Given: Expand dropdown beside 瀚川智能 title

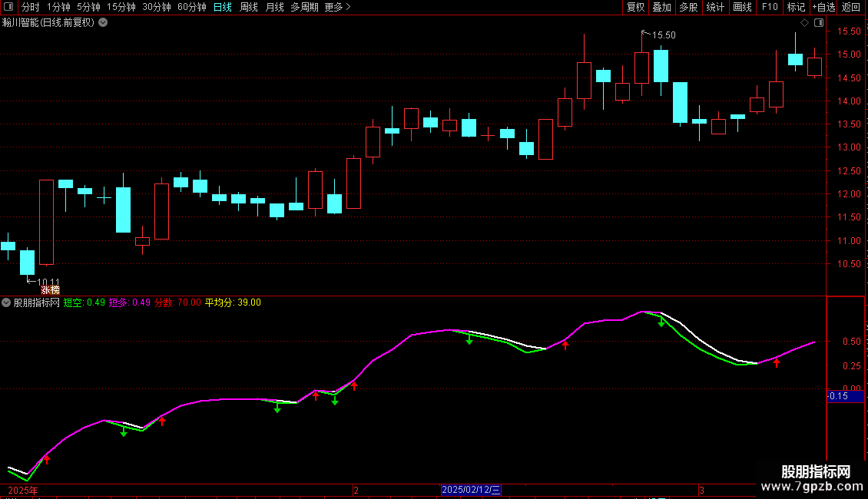Looking at the screenshot, I should 103,23.
